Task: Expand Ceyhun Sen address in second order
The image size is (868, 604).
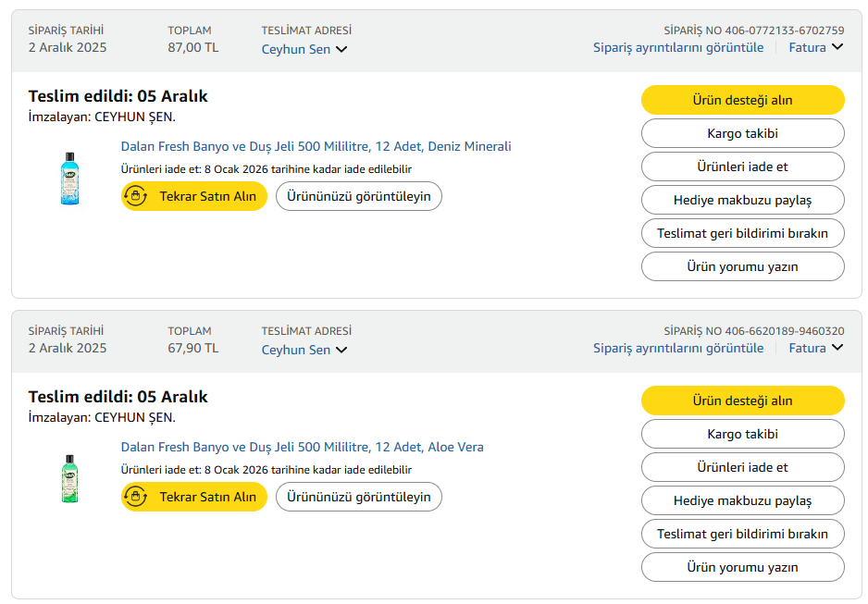Action: point(304,350)
